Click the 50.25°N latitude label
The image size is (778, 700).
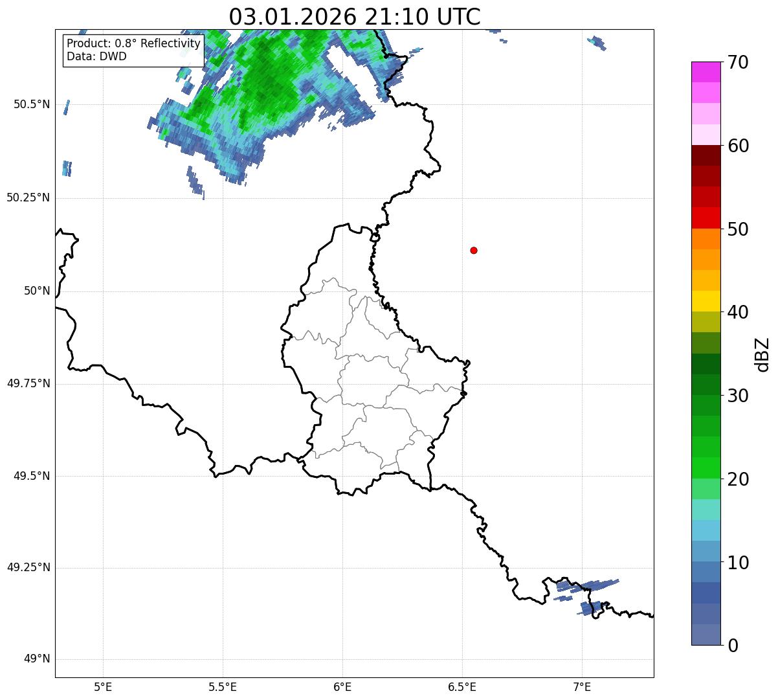click(28, 198)
